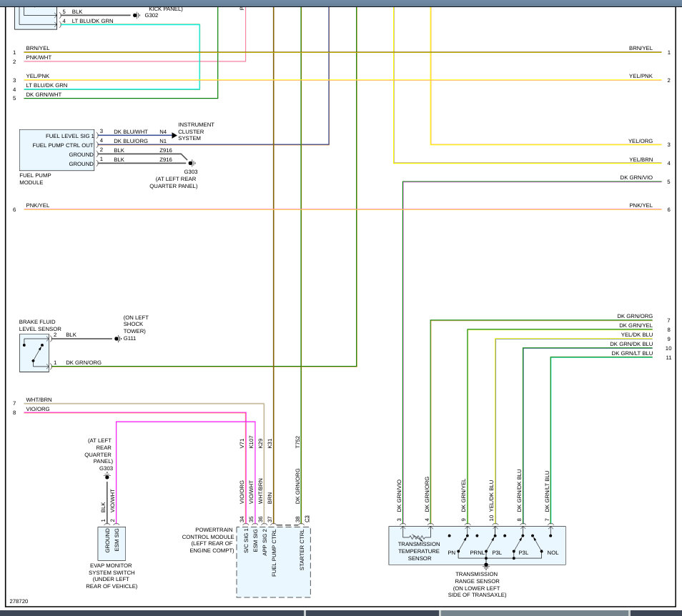Click the DK GRN/YEL label at right edge
The image size is (682, 616).
click(636, 325)
